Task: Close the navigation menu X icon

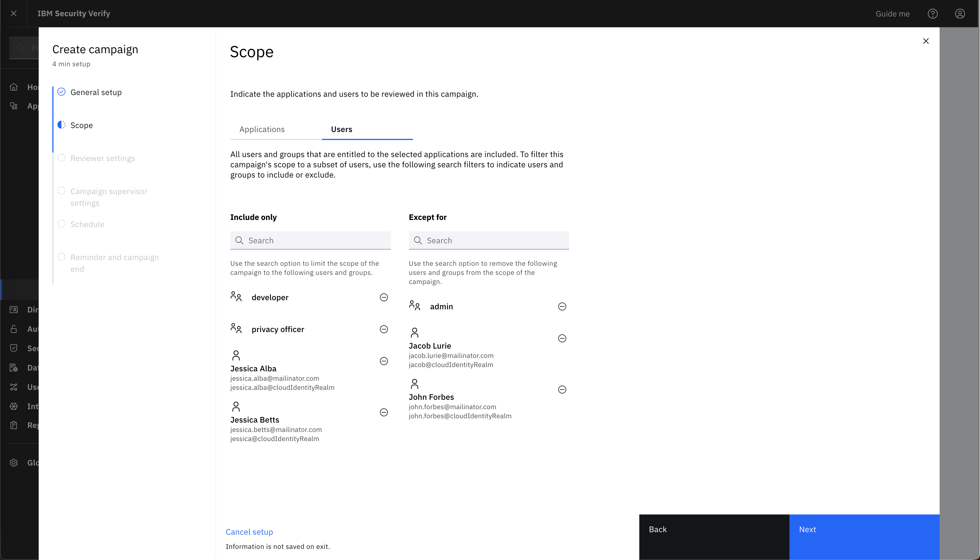Action: [x=13, y=13]
